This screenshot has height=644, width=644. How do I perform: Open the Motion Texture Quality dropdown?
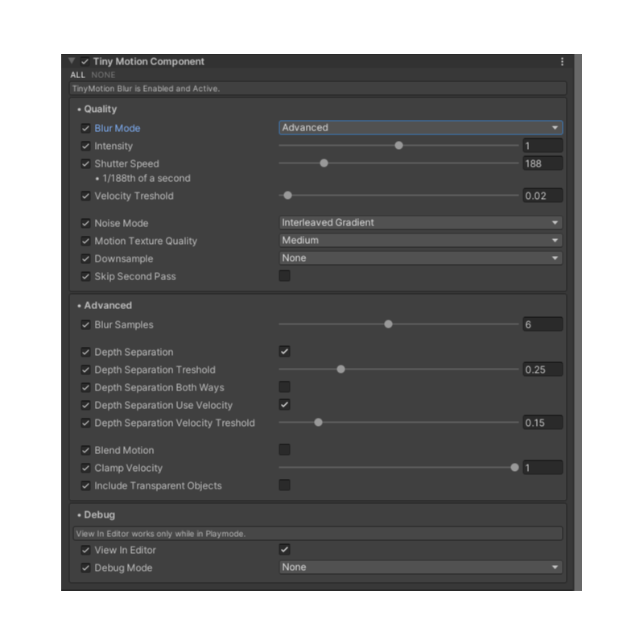click(420, 240)
